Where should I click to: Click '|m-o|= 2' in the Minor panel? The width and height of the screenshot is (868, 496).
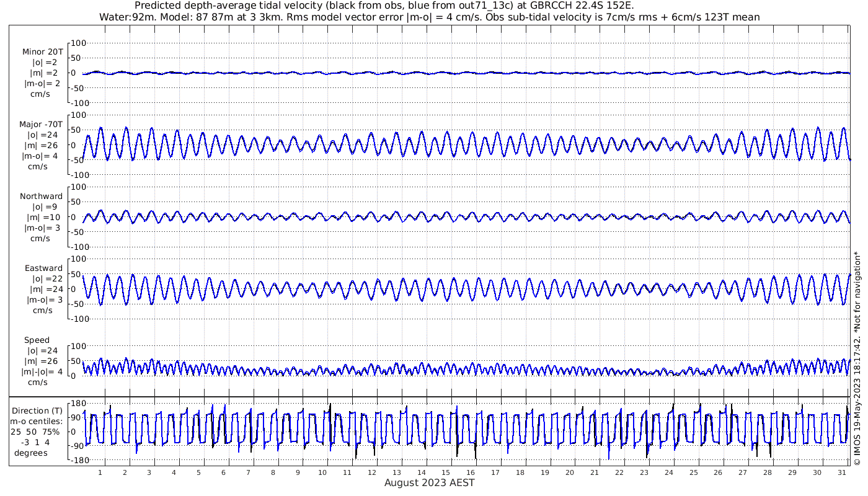point(42,84)
